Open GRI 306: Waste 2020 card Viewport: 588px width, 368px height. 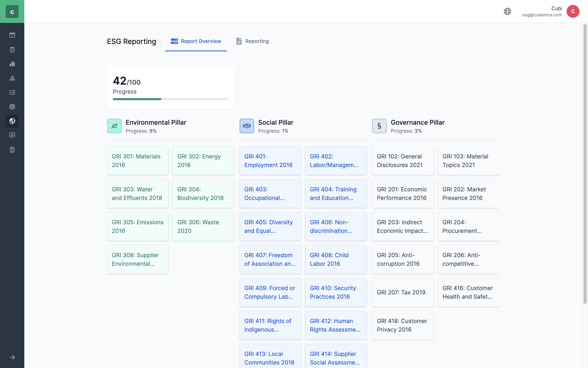(x=203, y=227)
